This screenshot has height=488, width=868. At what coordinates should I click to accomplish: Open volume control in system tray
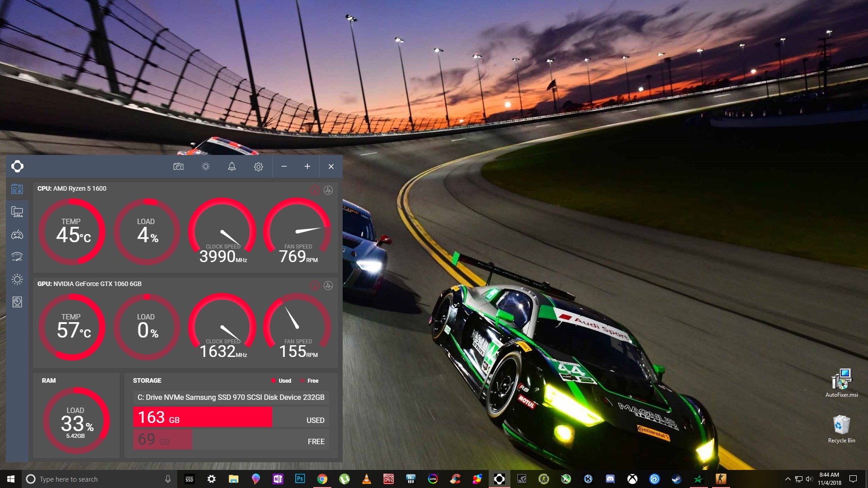pyautogui.click(x=809, y=479)
